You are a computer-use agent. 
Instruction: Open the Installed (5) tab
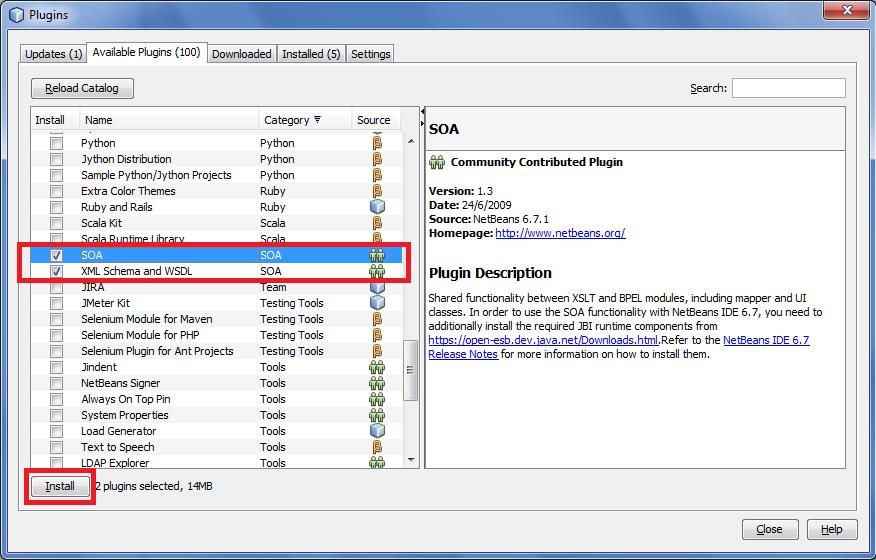click(x=311, y=54)
